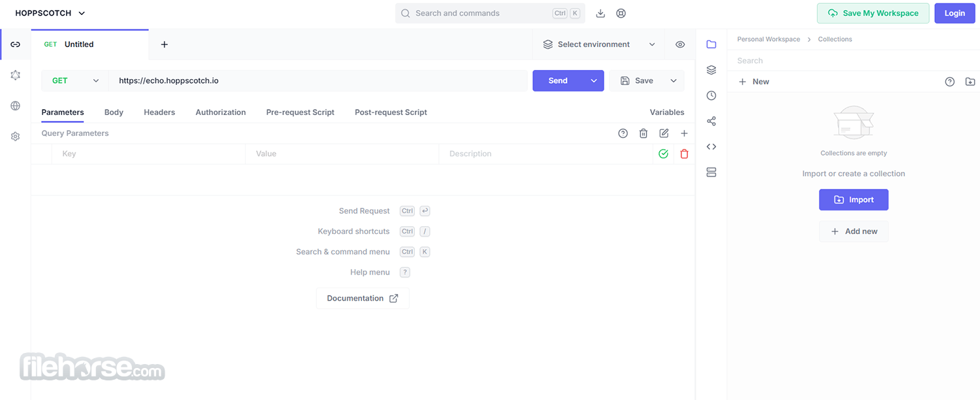
Task: Switch to the Body tab
Action: (114, 112)
